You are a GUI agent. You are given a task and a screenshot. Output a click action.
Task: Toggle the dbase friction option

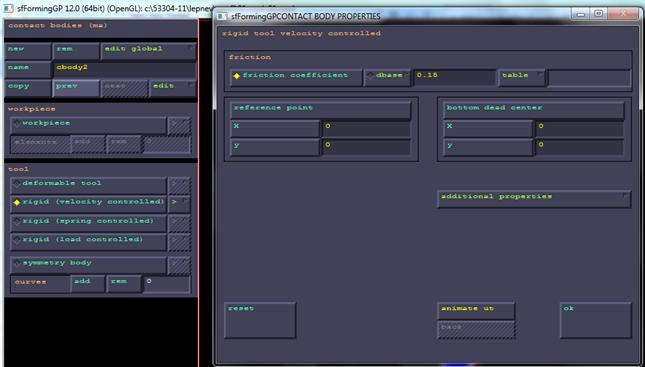coord(387,77)
